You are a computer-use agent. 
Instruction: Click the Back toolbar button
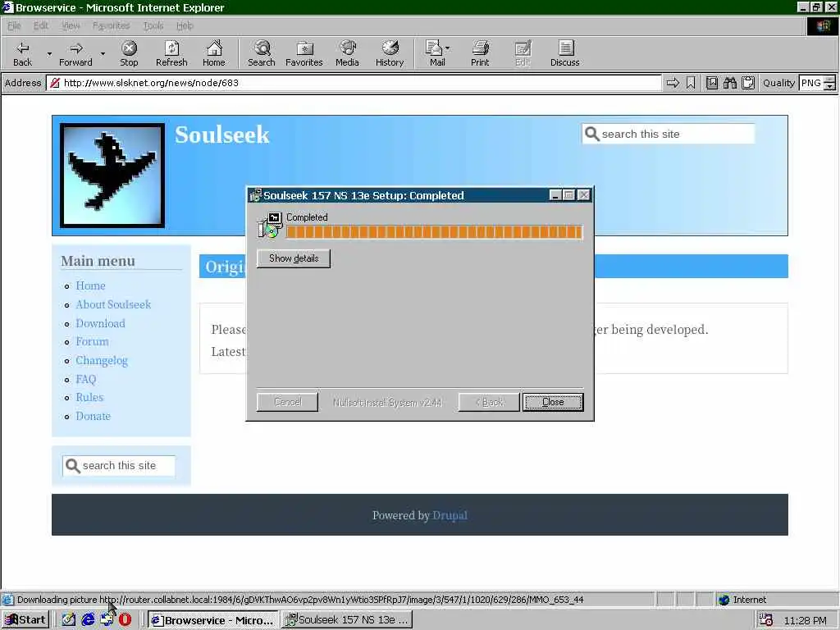[22, 53]
